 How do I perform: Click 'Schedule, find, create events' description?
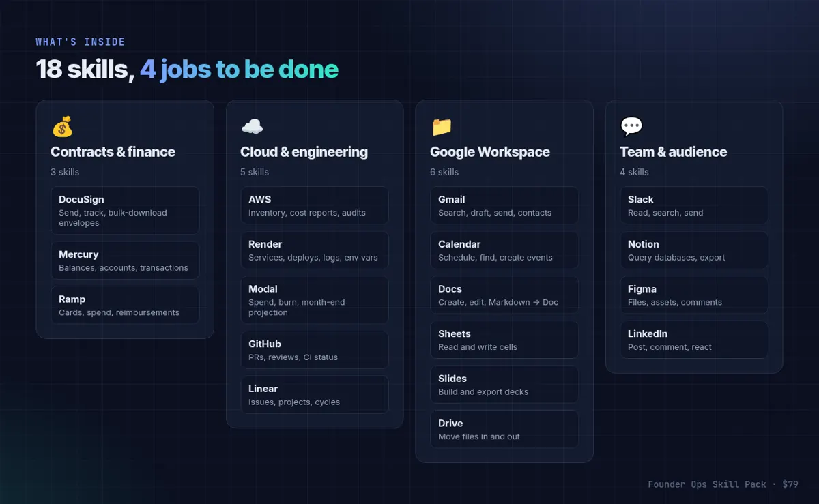click(495, 258)
